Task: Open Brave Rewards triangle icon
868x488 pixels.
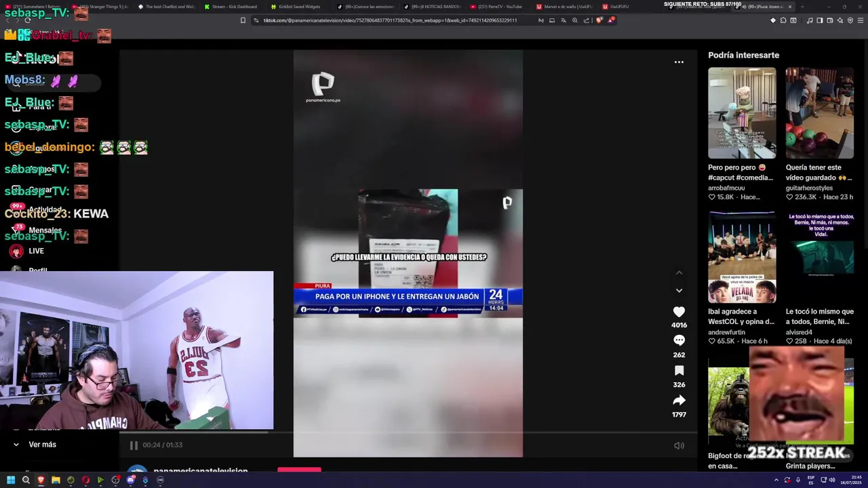Action: [611, 20]
